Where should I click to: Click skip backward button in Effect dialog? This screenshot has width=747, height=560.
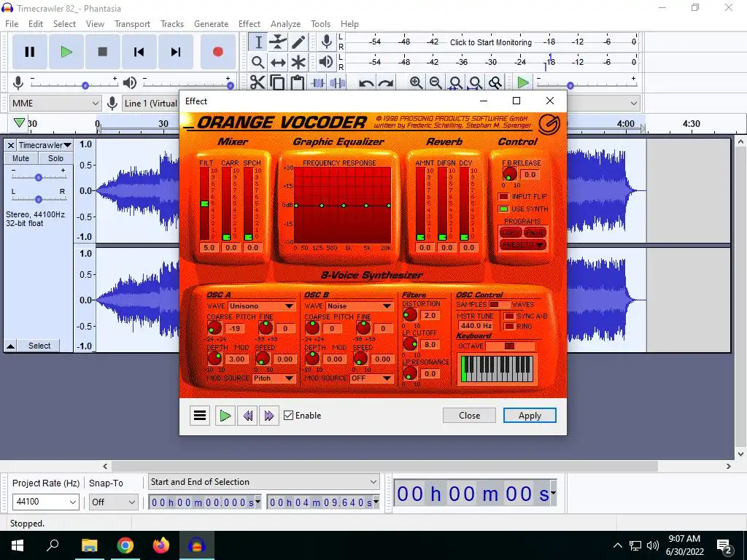pos(248,416)
